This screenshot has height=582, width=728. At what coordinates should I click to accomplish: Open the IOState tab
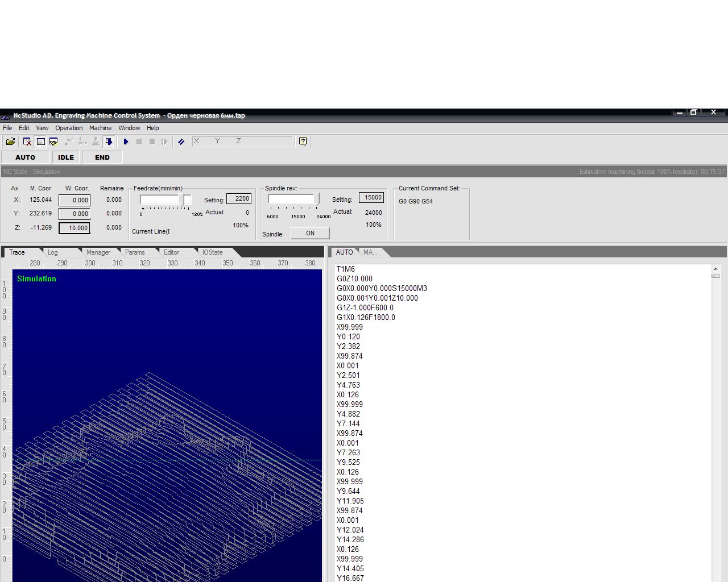pyautogui.click(x=212, y=252)
